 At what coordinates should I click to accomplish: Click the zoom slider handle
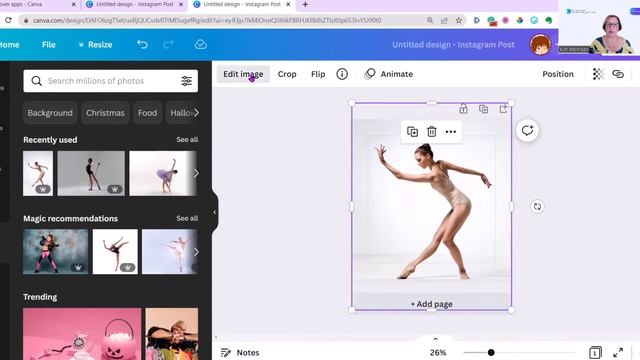491,352
